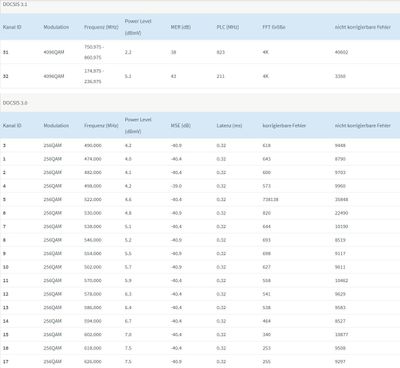The height and width of the screenshot is (368, 400).
Task: Click the MSE (dB) column header
Action: click(181, 126)
